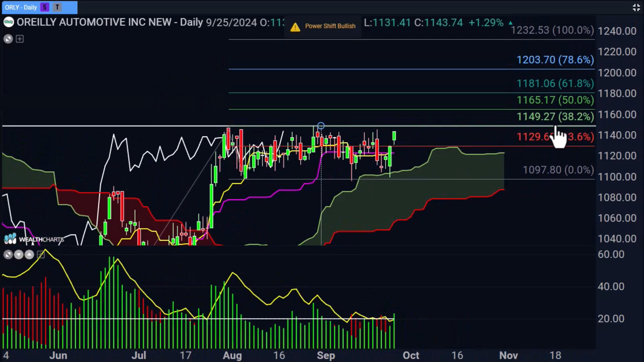Click the C:1143.74 closing price value

438,23
